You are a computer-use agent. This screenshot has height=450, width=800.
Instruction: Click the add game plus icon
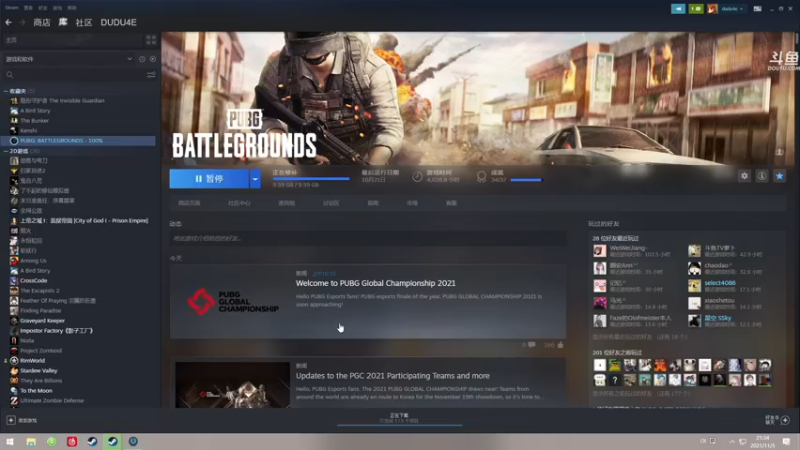click(11, 420)
